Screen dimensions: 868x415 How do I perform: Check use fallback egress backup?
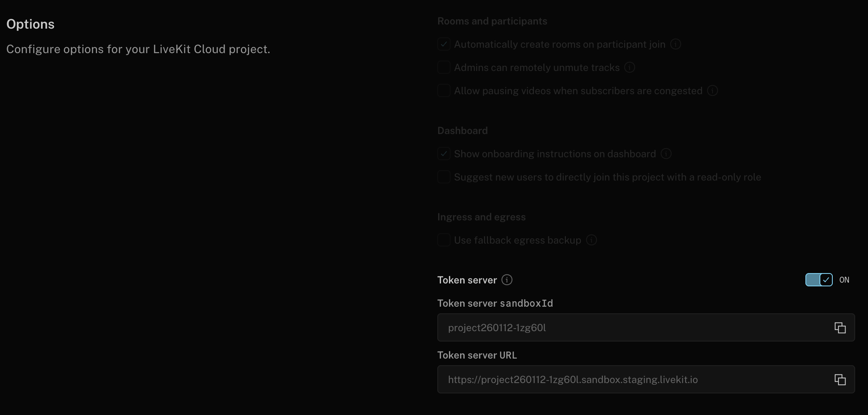click(x=444, y=240)
